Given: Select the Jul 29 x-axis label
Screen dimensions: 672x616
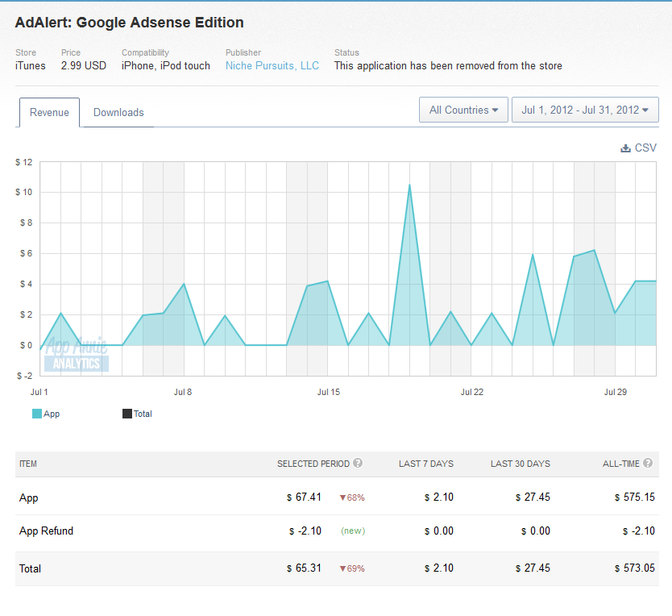Looking at the screenshot, I should [x=616, y=392].
